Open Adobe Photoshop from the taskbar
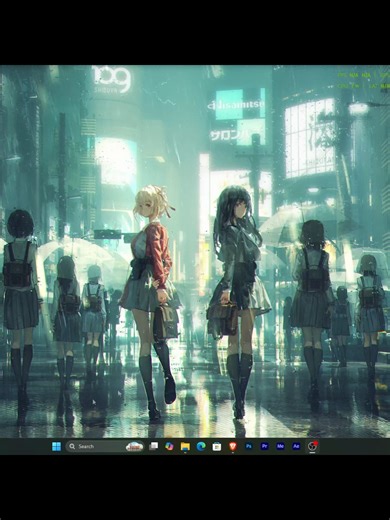The height and width of the screenshot is (520, 390). (x=249, y=446)
